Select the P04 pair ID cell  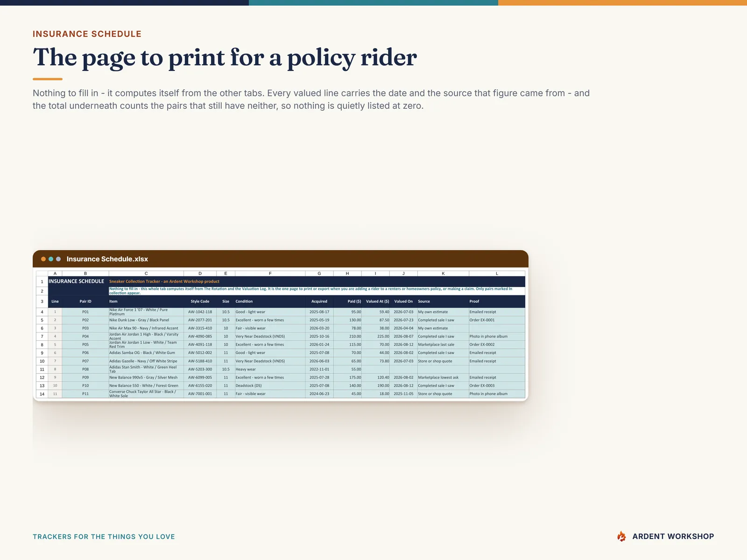pyautogui.click(x=85, y=336)
